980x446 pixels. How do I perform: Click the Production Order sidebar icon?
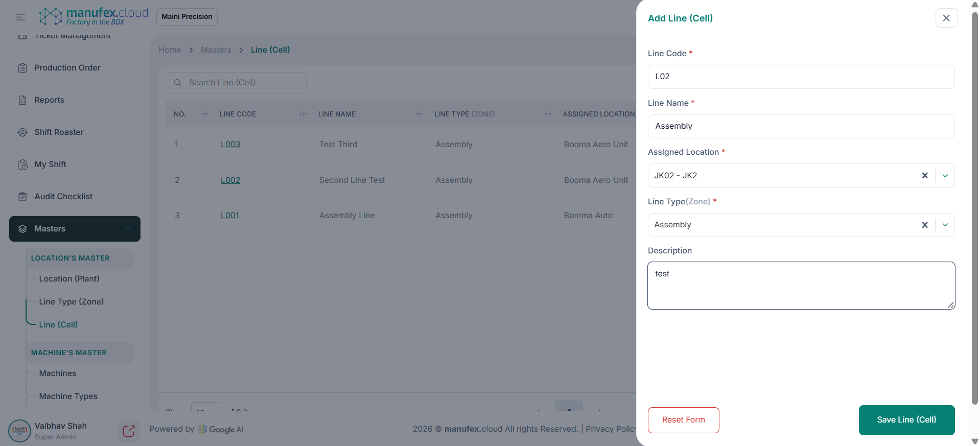pyautogui.click(x=22, y=68)
